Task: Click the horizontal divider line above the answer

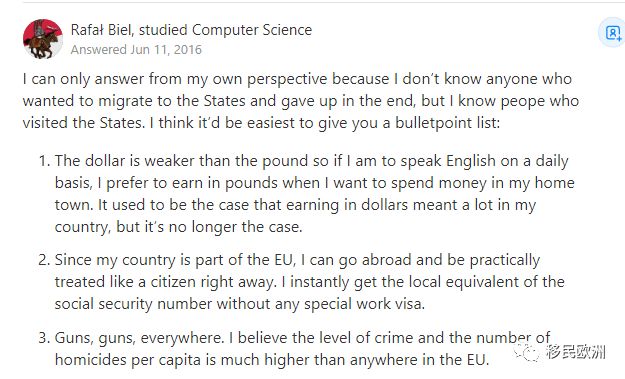Action: (x=324, y=2)
